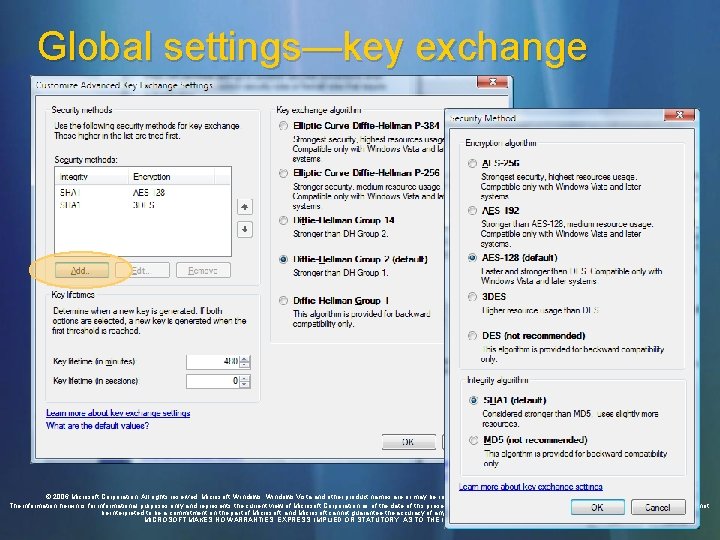Open Learn more link in Security Method dialog
The width and height of the screenshot is (720, 540).
tap(530, 486)
